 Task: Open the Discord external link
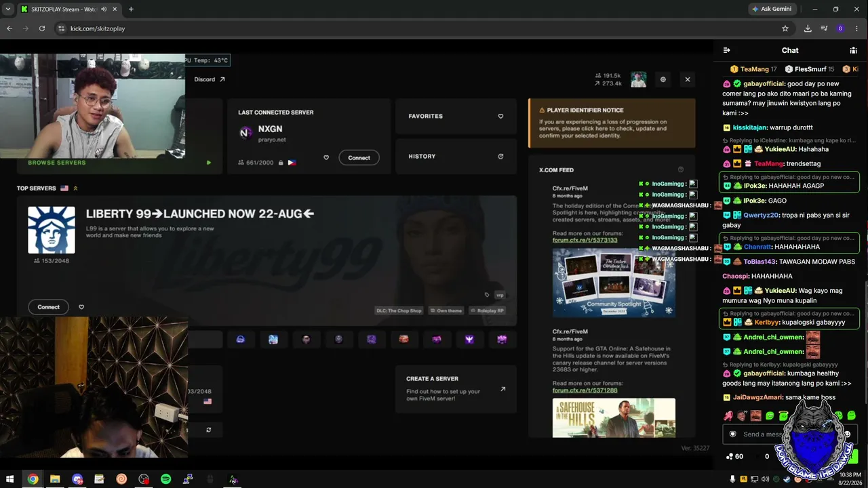(210, 79)
